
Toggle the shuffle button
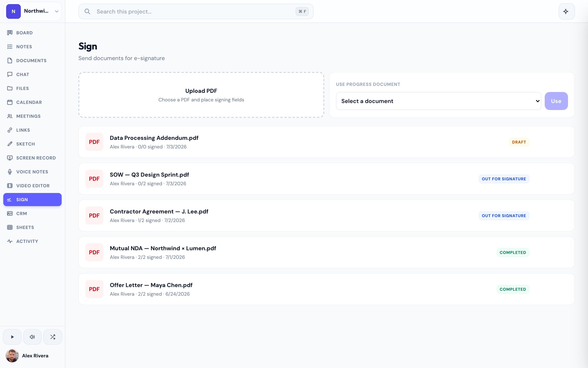pos(53,337)
